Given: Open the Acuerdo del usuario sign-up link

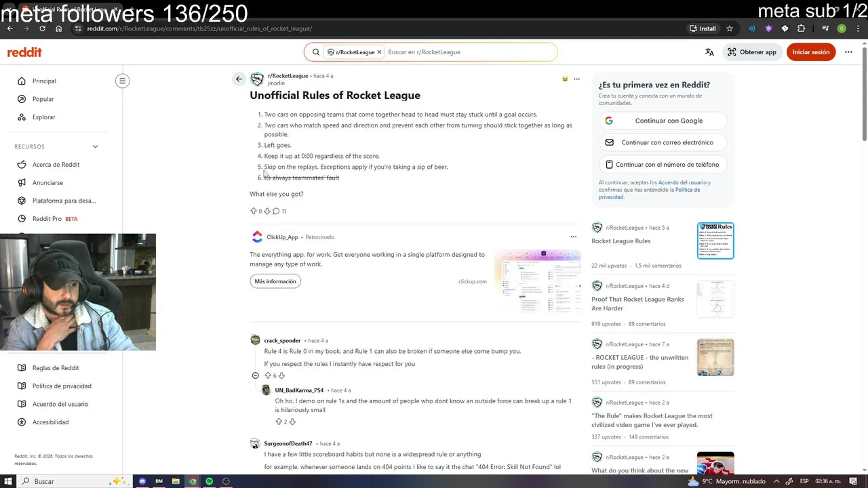Looking at the screenshot, I should (x=684, y=183).
